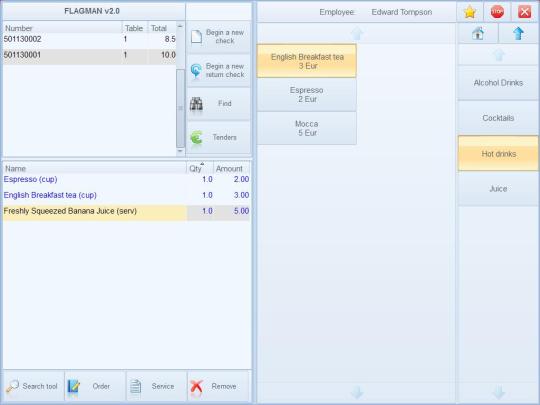
Task: Sort checks by Table column header
Action: click(x=135, y=28)
